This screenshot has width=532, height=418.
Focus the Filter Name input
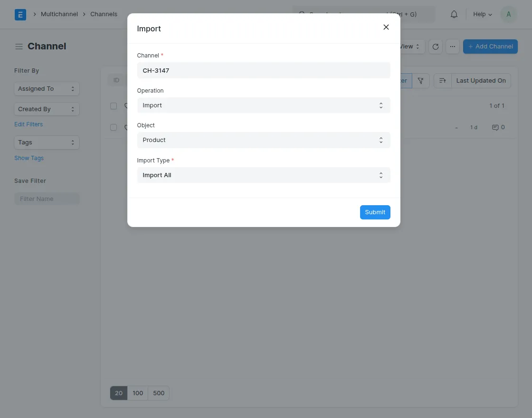47,199
